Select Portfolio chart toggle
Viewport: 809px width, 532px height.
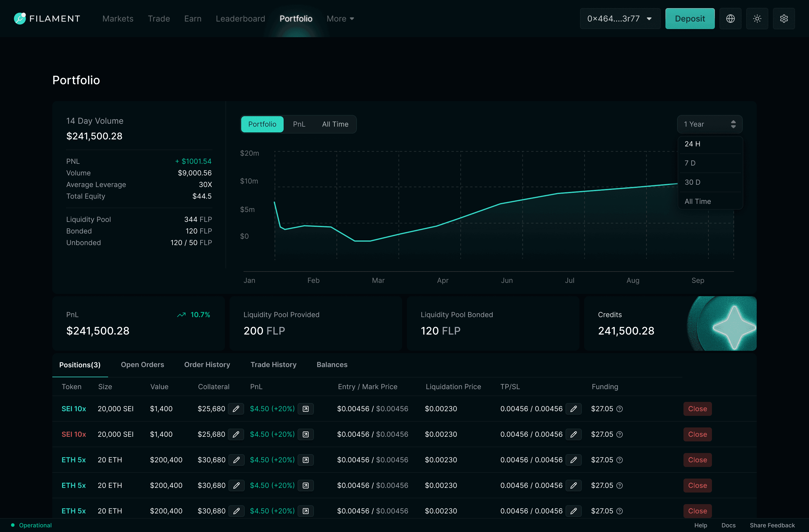262,124
